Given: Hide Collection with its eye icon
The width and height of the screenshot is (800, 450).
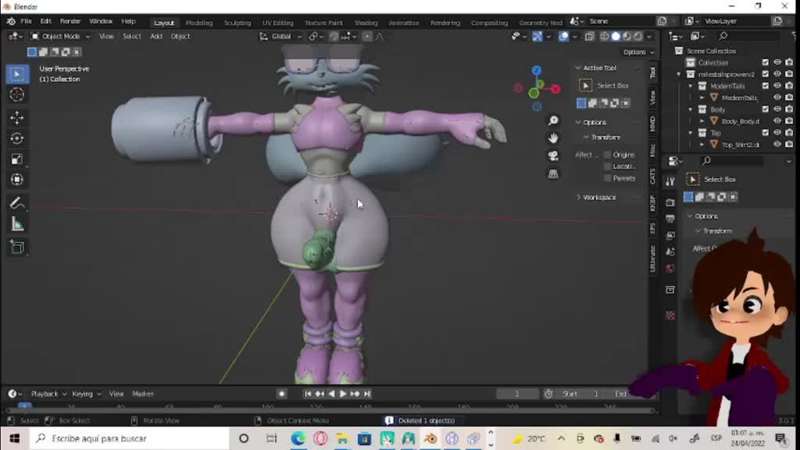Looking at the screenshot, I should pyautogui.click(x=777, y=62).
